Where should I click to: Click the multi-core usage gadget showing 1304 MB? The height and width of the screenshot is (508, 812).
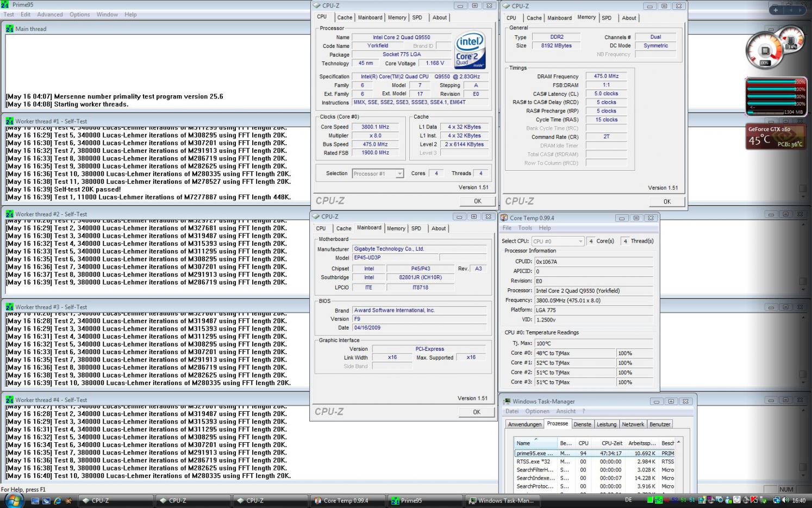pos(776,96)
